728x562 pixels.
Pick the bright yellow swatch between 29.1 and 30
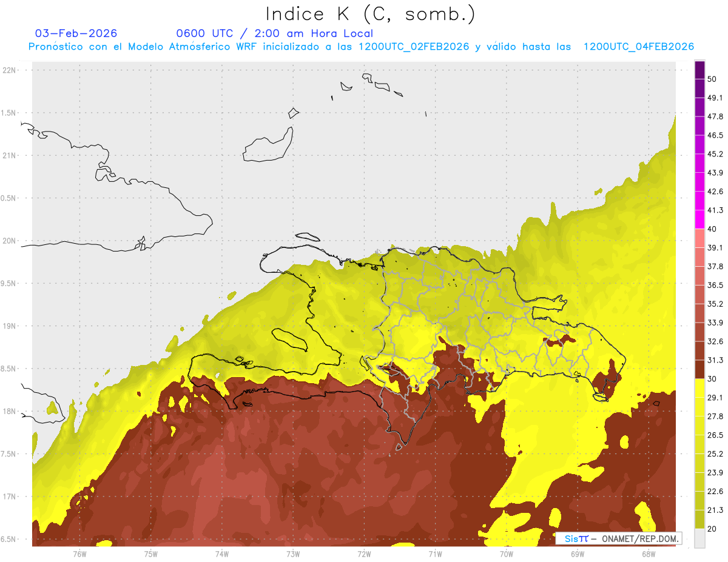point(699,389)
